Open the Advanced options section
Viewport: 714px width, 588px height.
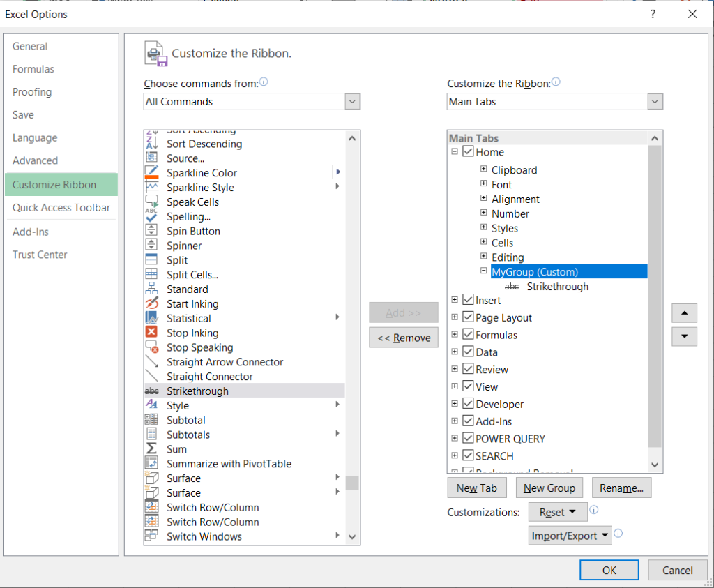[36, 160]
